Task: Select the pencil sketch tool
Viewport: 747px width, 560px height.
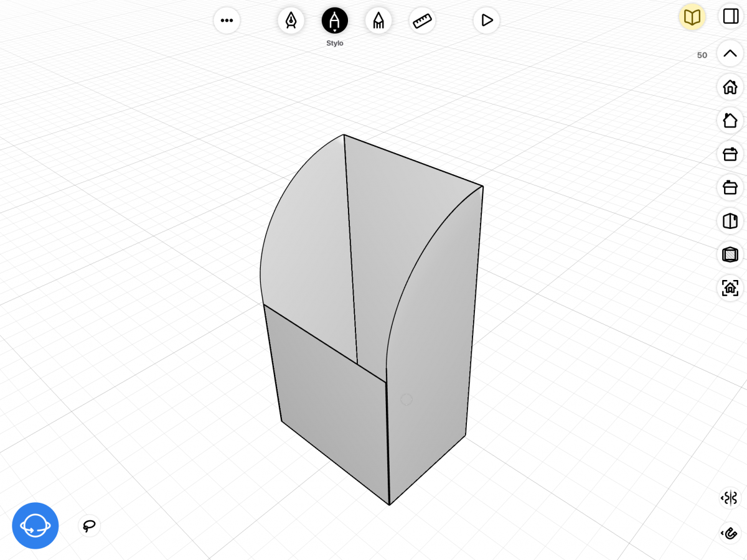Action: pos(378,21)
